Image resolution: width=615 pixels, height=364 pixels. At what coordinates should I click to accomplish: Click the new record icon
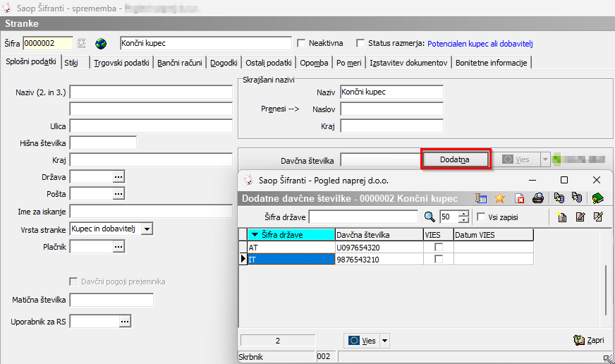[x=562, y=217]
